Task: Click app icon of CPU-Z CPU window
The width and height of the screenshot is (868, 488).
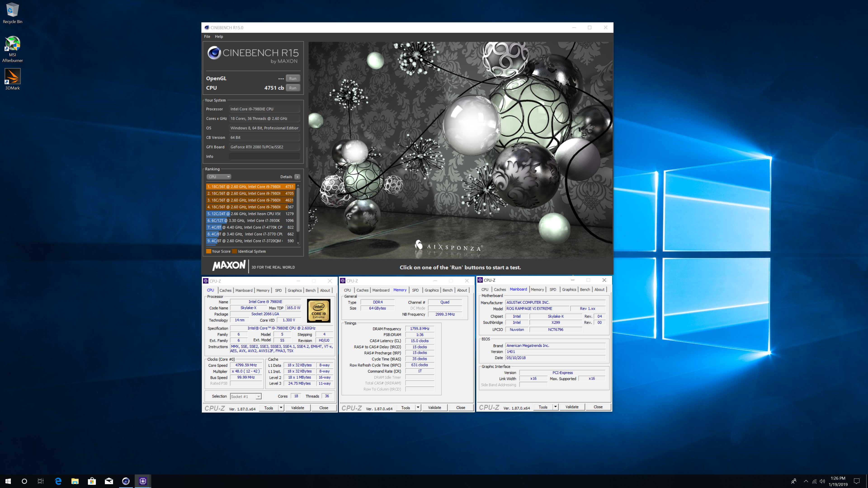Action: (205, 281)
